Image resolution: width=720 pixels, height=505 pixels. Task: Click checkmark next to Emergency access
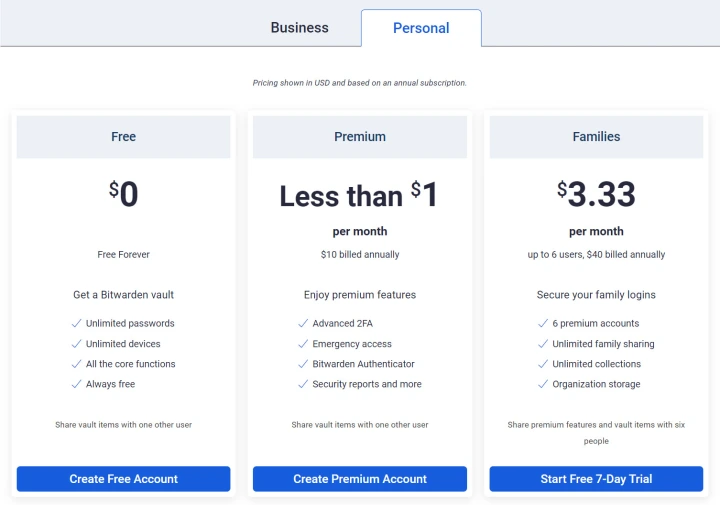303,344
